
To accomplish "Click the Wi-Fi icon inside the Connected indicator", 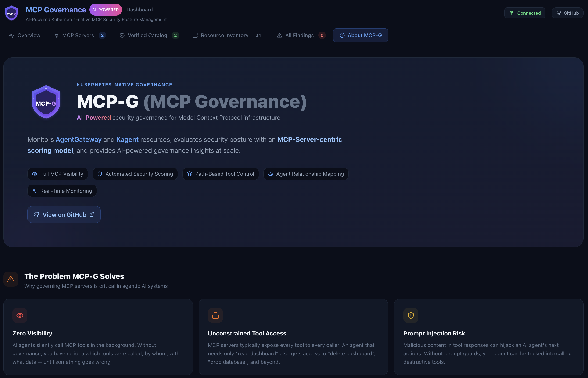I will [512, 13].
